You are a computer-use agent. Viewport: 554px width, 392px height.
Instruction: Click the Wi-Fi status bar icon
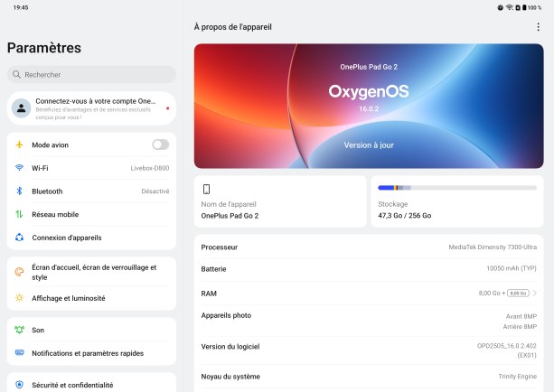point(510,7)
